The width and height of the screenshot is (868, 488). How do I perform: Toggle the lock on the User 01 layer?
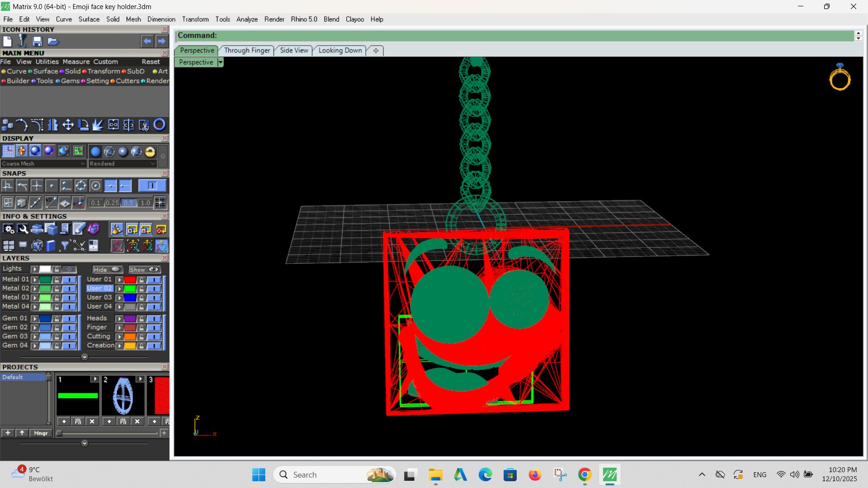coord(142,280)
